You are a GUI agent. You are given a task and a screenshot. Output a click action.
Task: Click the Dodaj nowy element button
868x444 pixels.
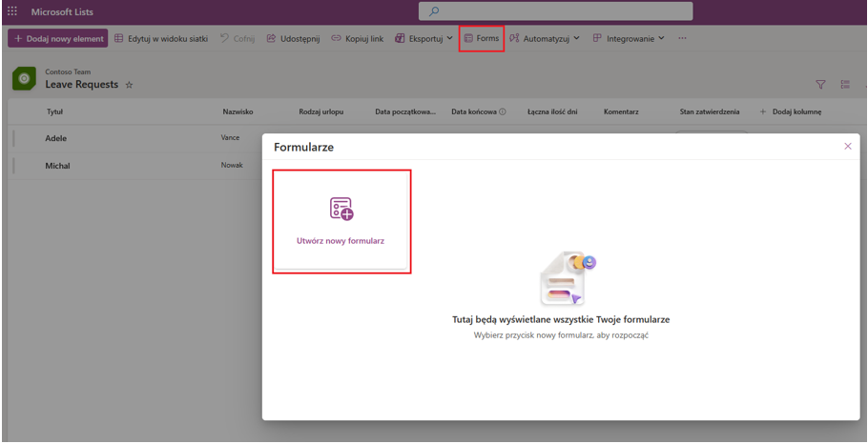coord(58,38)
